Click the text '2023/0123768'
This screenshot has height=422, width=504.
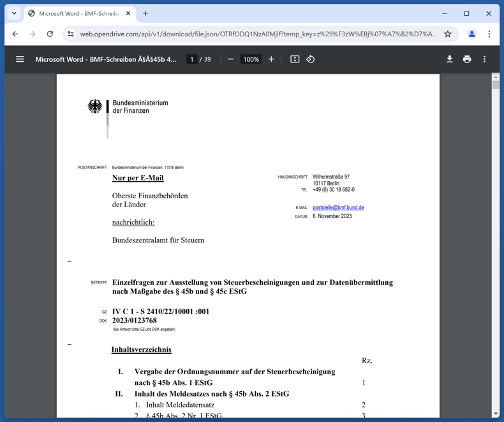tap(135, 321)
